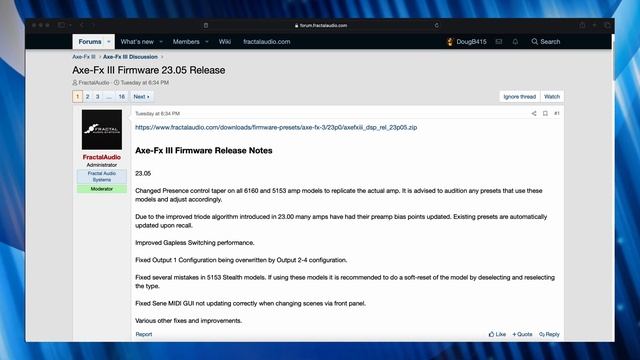Open the alerts bell icon
The image size is (640, 360).
tap(515, 42)
